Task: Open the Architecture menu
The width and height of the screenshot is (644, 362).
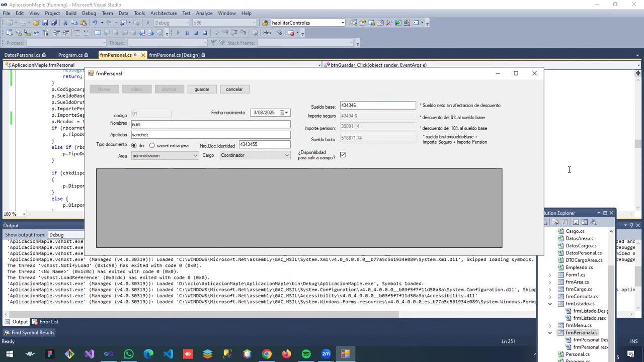Action: click(x=164, y=13)
